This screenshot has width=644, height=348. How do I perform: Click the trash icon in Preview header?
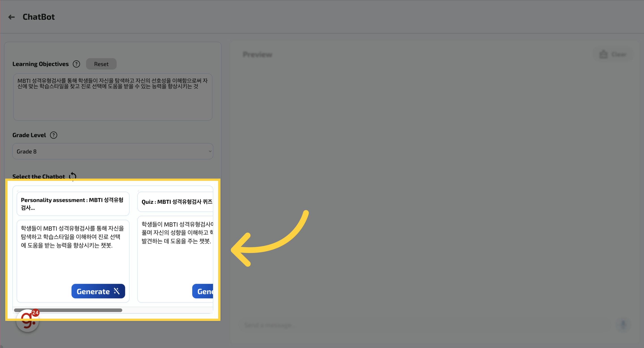pyautogui.click(x=603, y=54)
